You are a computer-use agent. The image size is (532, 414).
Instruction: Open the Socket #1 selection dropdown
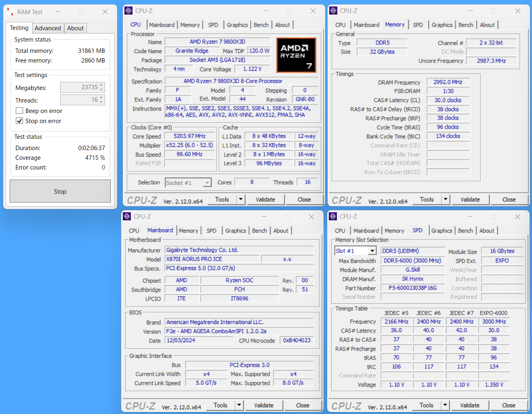click(x=207, y=183)
